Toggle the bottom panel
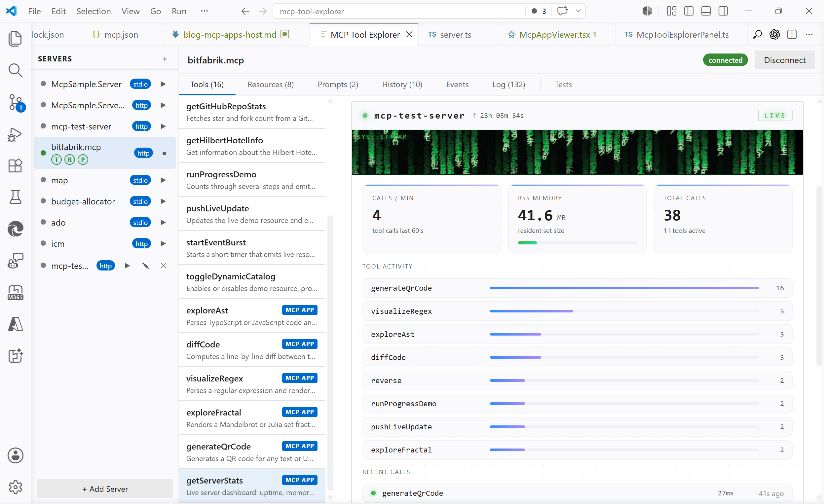 click(706, 11)
